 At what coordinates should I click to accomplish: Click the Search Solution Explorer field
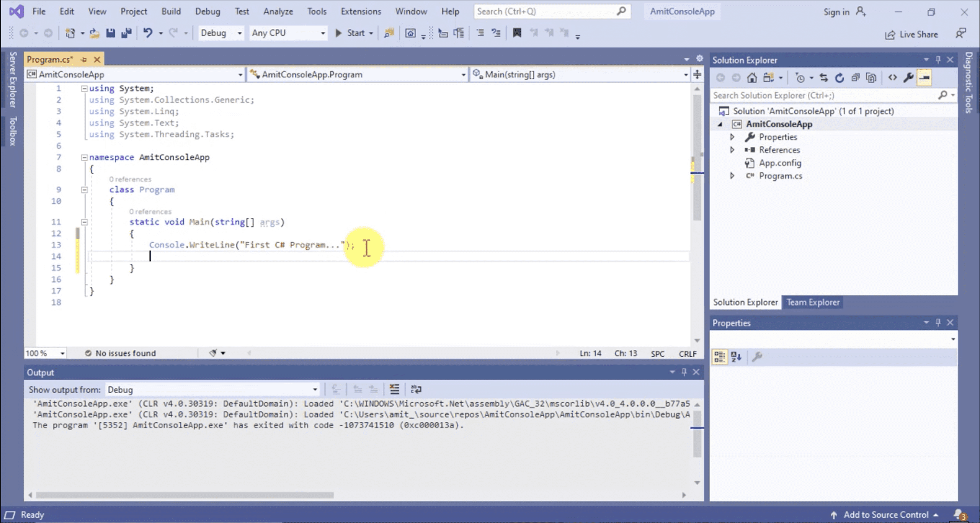tap(823, 95)
